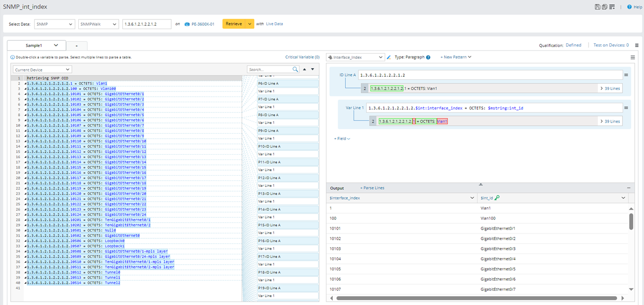Viewport: 644px width, 305px height.
Task: Click the Critical Variable (0) link
Action: (x=302, y=57)
